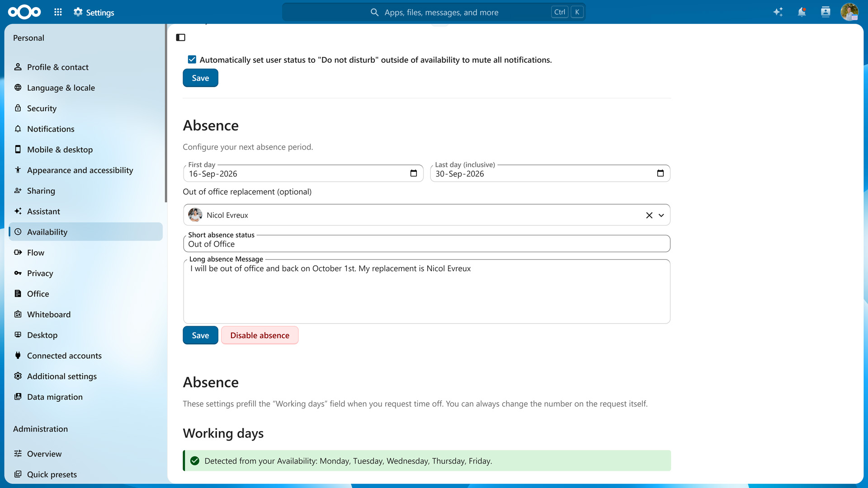Screen dimensions: 868x488
Task: Expand the out of office replacement dropdown
Action: (661, 216)
